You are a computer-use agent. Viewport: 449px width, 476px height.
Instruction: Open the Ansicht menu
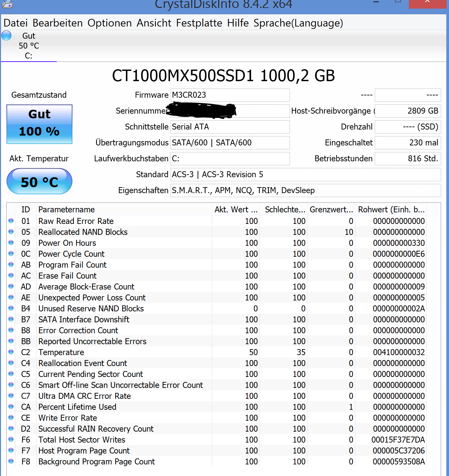154,23
